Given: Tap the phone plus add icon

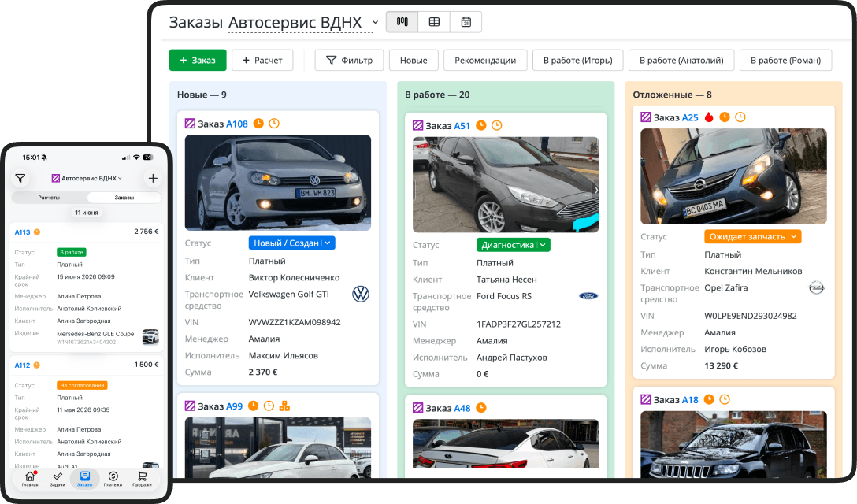Looking at the screenshot, I should coord(153,178).
